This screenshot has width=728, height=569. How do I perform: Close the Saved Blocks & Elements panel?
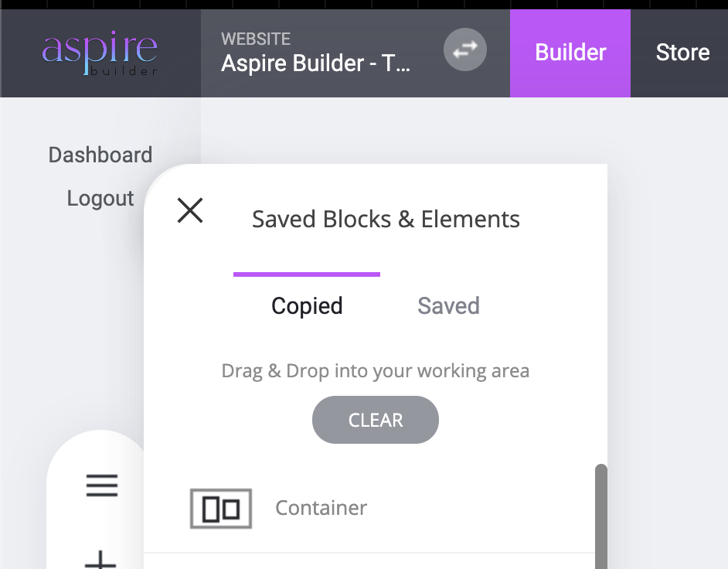(190, 210)
